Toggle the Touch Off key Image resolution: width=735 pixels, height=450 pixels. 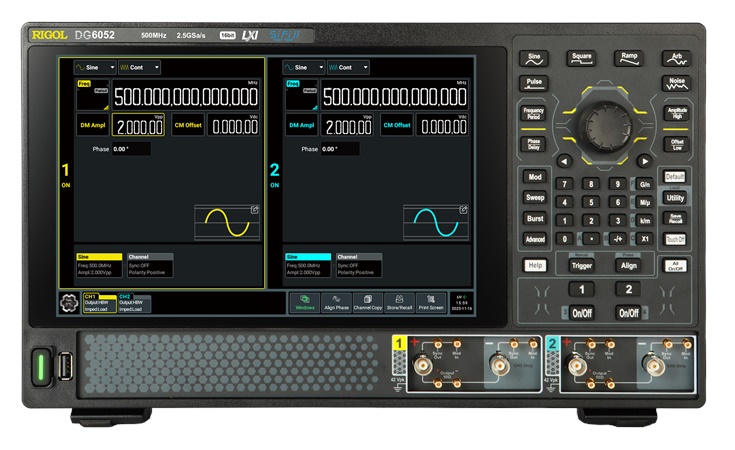coord(675,240)
